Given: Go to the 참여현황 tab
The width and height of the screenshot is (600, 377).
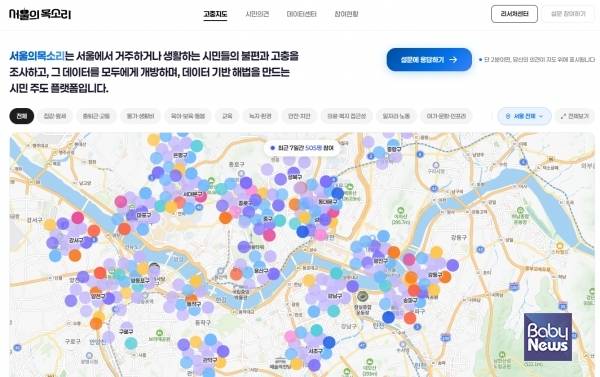Looking at the screenshot, I should coord(346,14).
